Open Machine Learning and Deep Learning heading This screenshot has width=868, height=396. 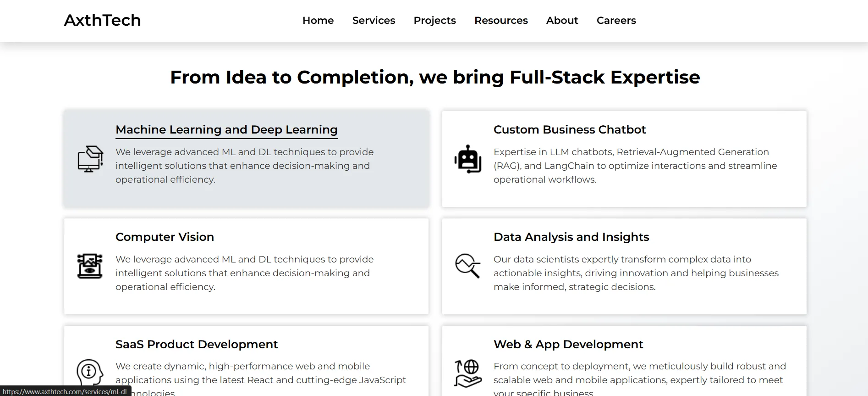pos(226,130)
